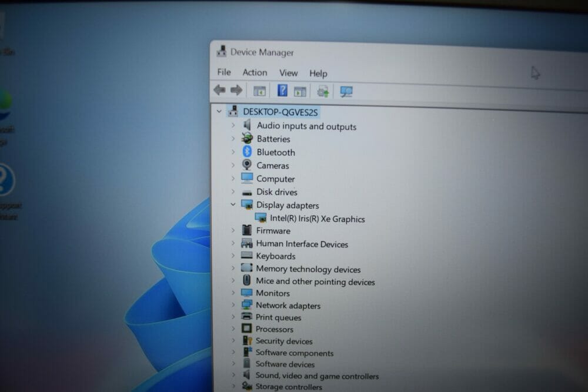
Task: Click the Network adapters icon
Action: 247,304
